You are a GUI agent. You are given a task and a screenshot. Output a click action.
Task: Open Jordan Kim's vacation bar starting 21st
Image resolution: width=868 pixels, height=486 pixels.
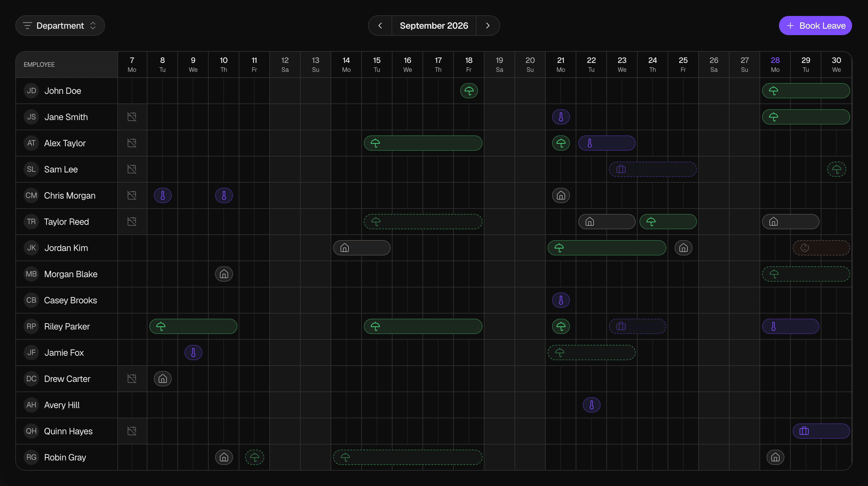607,248
